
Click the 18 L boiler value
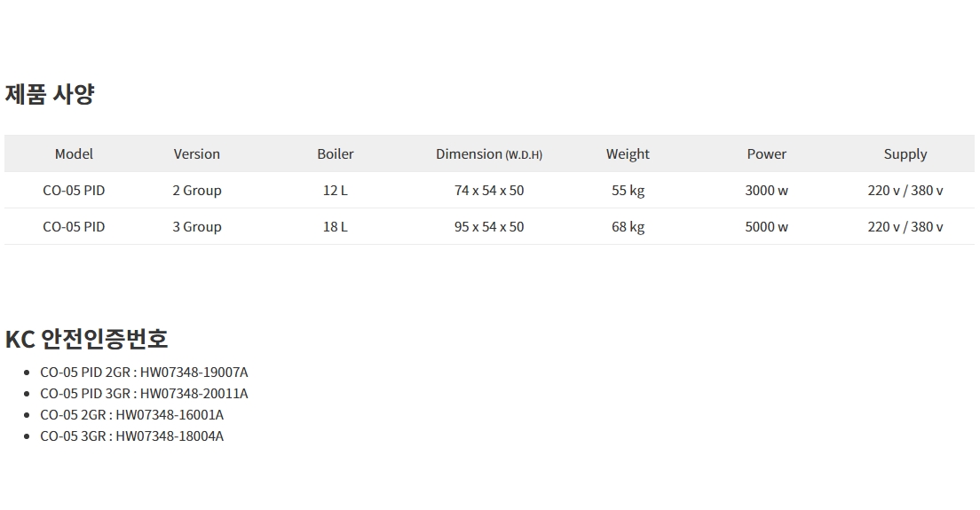click(x=336, y=226)
